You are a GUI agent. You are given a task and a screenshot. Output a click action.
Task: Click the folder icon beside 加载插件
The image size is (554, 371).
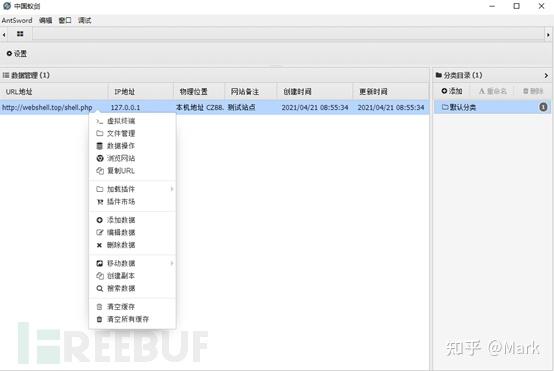click(x=100, y=189)
